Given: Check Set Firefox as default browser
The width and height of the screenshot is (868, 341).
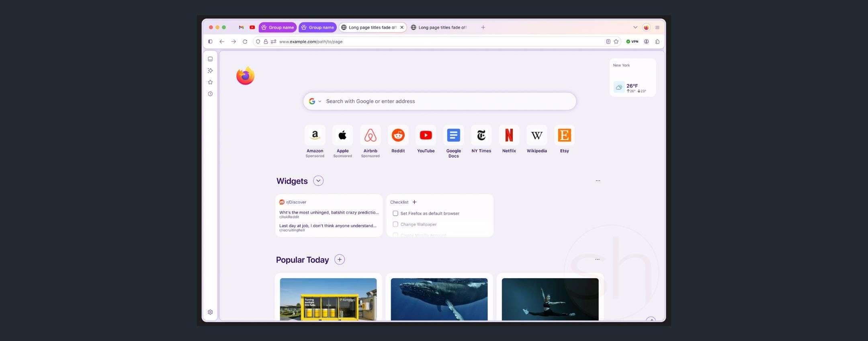Looking at the screenshot, I should pos(395,213).
